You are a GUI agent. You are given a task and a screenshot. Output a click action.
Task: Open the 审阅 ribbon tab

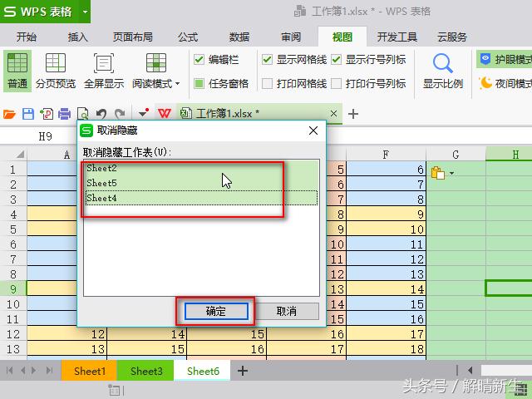pyautogui.click(x=291, y=37)
